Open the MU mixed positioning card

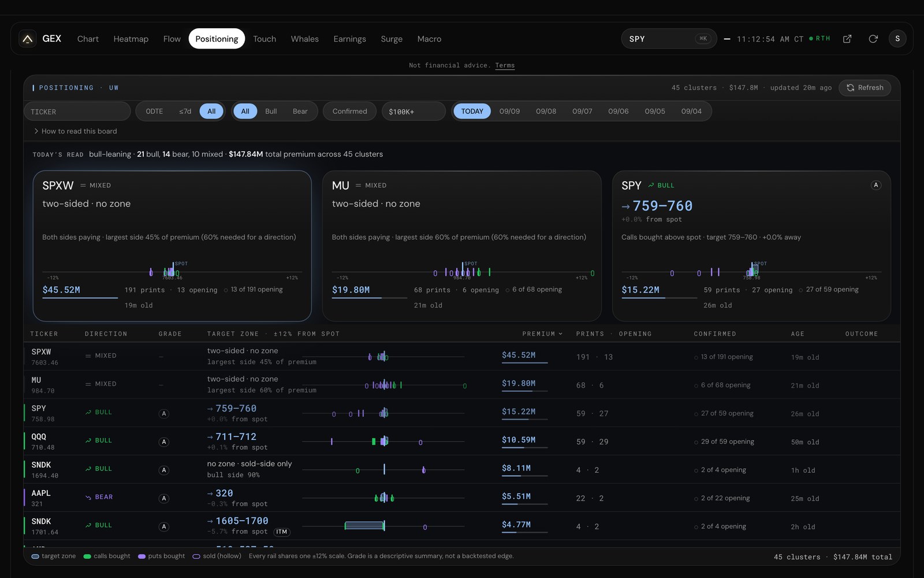click(461, 246)
